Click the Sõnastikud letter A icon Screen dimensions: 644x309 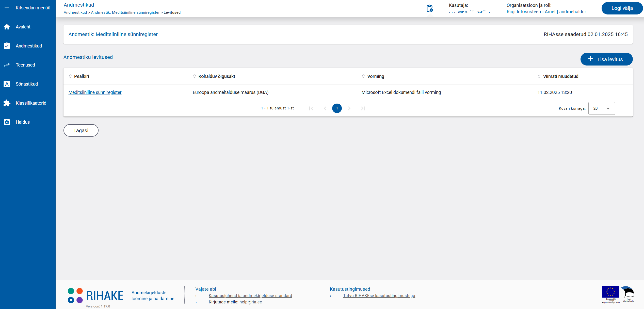click(x=7, y=84)
